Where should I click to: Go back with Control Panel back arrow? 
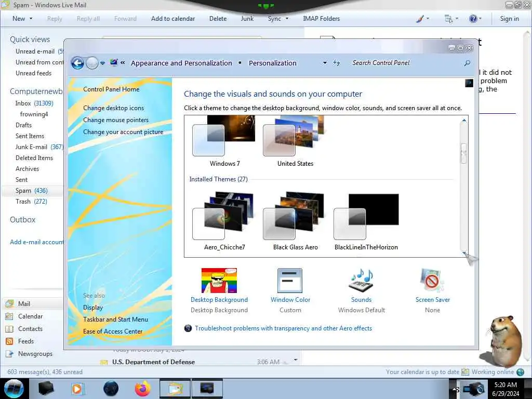click(x=77, y=63)
